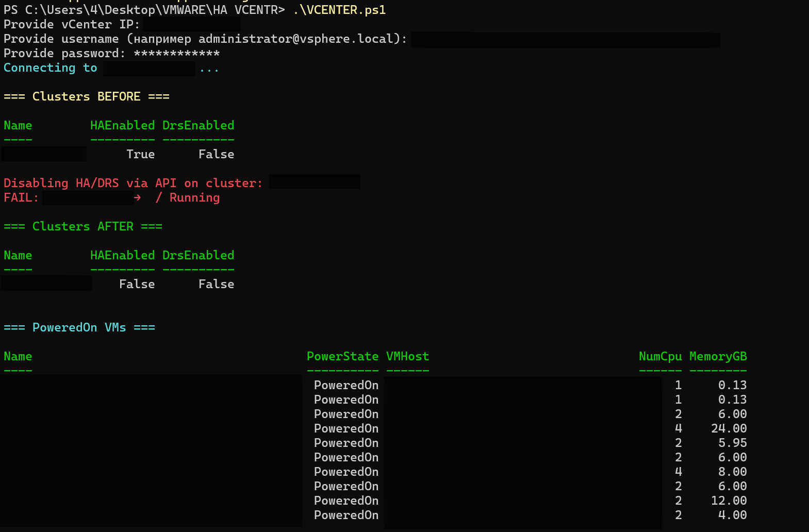Click the 'Clusters BEFORE' section heading

86,97
